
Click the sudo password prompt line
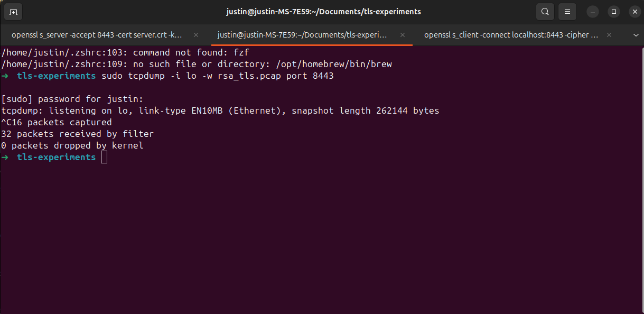pyautogui.click(x=72, y=99)
